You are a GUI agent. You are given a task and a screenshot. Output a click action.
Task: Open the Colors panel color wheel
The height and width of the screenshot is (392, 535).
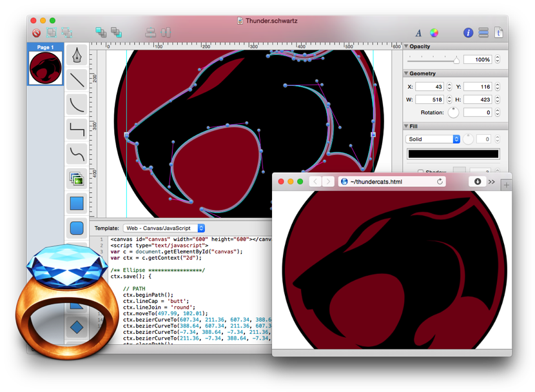coord(434,33)
